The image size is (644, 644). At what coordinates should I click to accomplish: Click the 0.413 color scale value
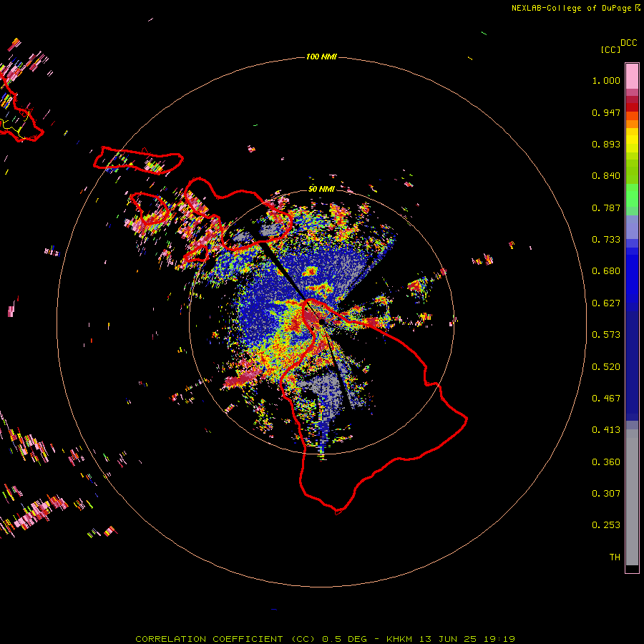(x=606, y=430)
